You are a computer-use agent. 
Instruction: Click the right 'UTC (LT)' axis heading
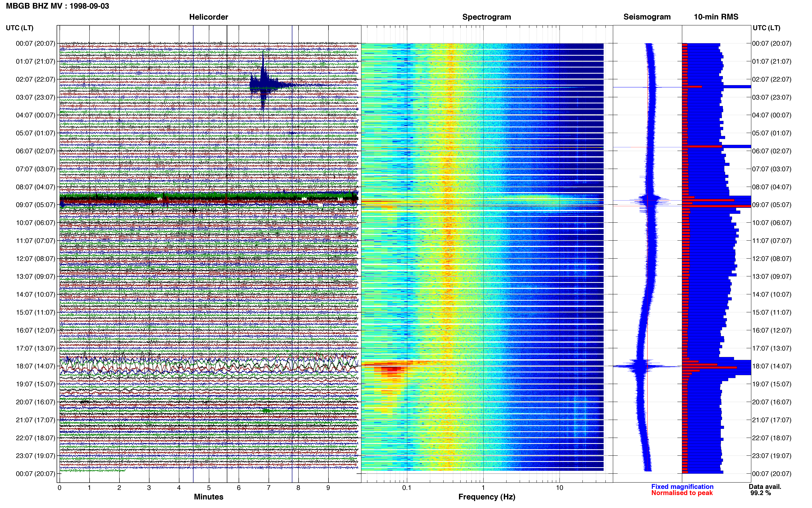[766, 28]
